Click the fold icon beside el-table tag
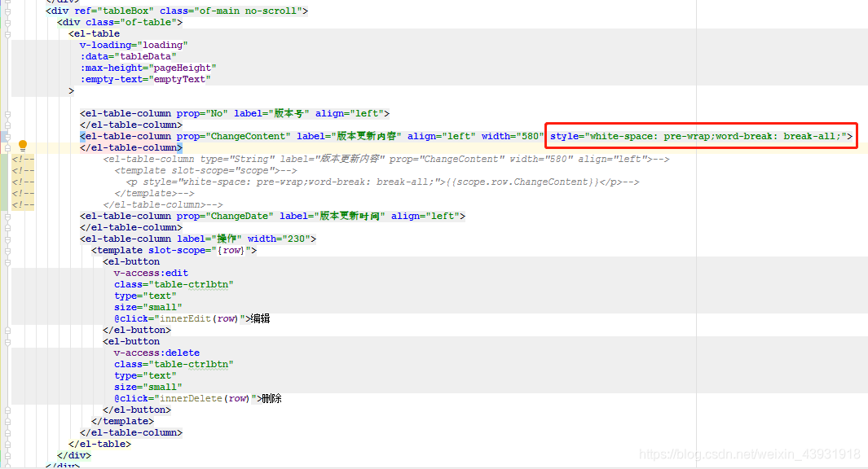 [x=7, y=33]
